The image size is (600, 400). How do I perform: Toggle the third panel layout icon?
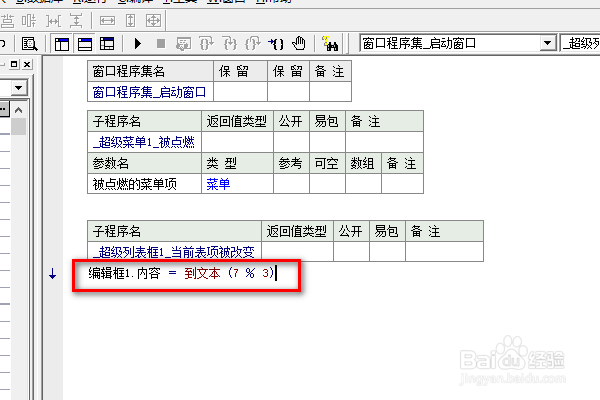click(107, 44)
